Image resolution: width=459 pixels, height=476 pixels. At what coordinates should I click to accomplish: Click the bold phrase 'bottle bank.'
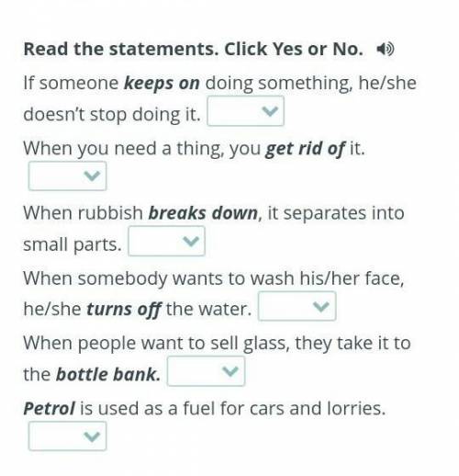108,374
